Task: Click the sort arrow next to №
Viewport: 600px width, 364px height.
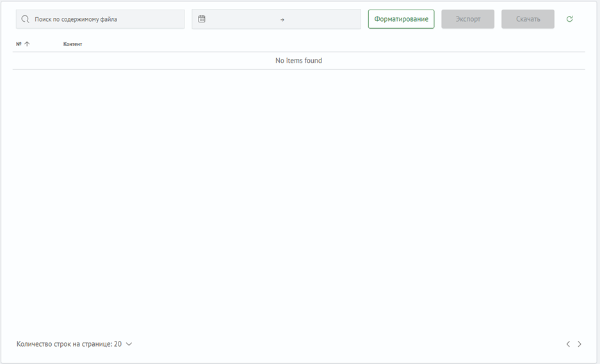Action: 27,44
